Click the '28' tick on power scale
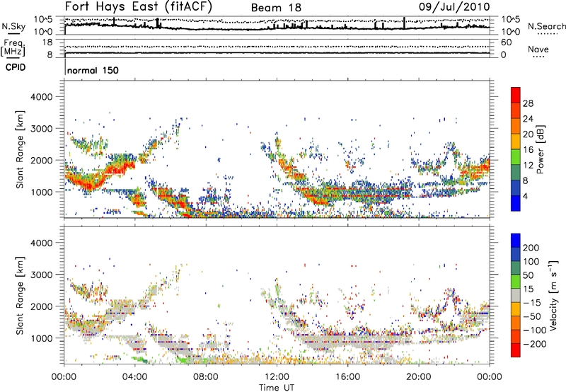The width and height of the screenshot is (566, 392). click(528, 103)
